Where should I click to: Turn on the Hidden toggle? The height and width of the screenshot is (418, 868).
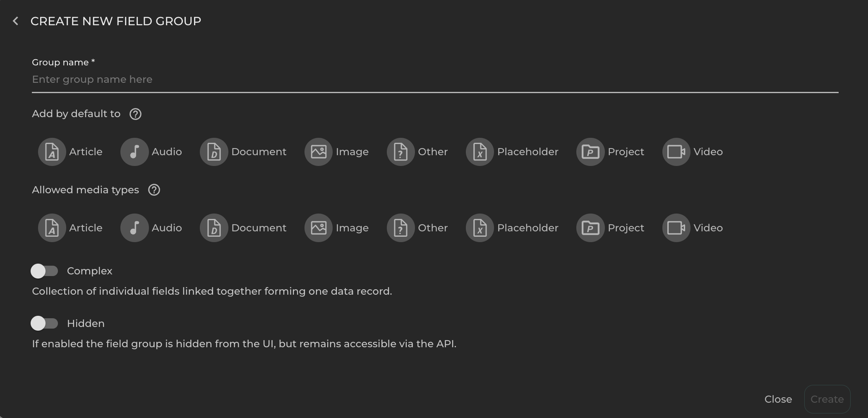[44, 323]
